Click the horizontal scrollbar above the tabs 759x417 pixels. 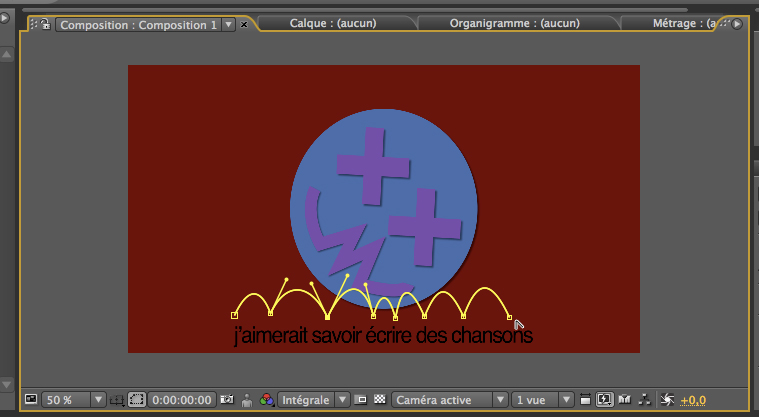tap(355, 10)
